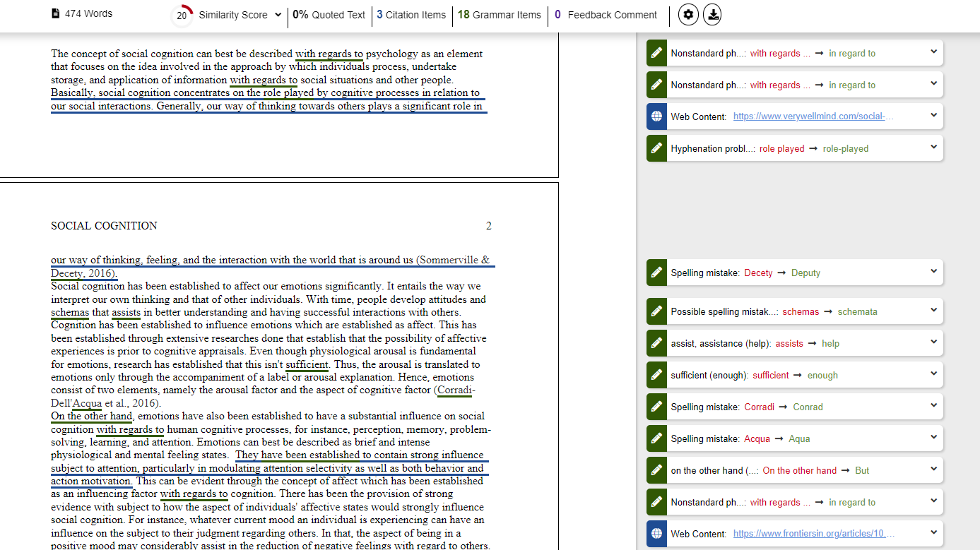Expand the verywellmind Web Content item
980x550 pixels.
(x=933, y=115)
